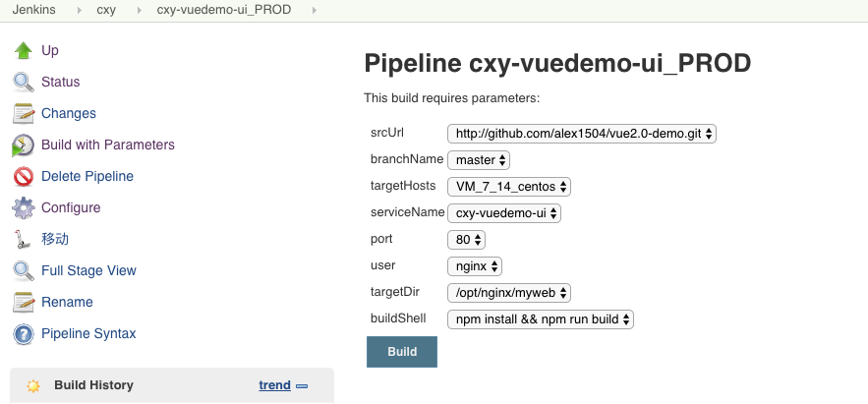Expand the buildShell npm dropdown
The image size is (868, 404).
tap(541, 319)
